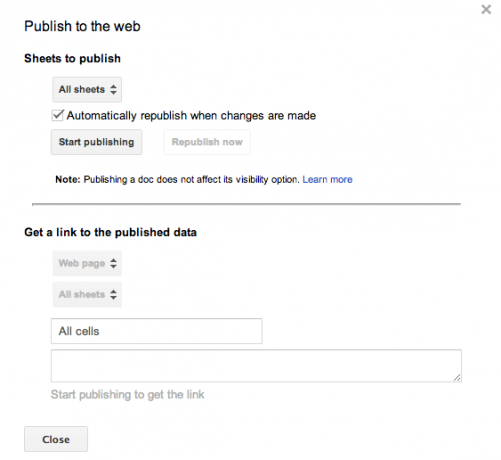Screen dimensions: 501x460
Task: Click up-down arrows on Sheets to publish selector
Action: pyautogui.click(x=113, y=89)
